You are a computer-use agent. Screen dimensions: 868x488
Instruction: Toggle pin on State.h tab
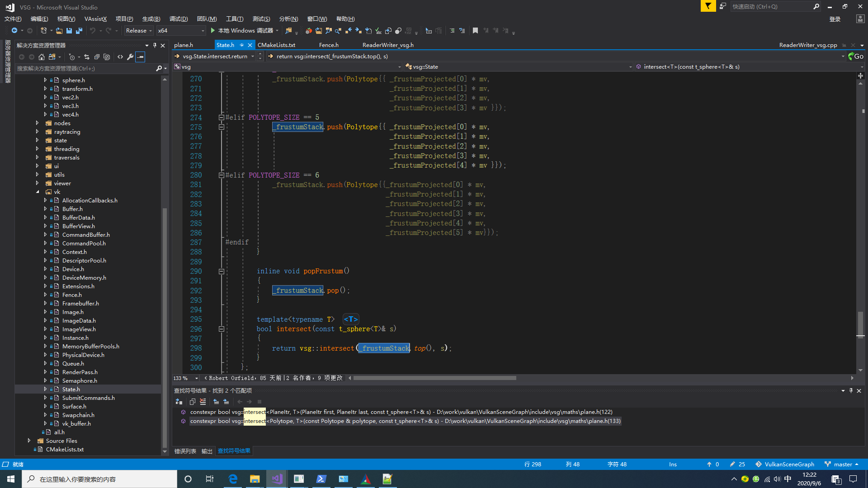coord(241,45)
